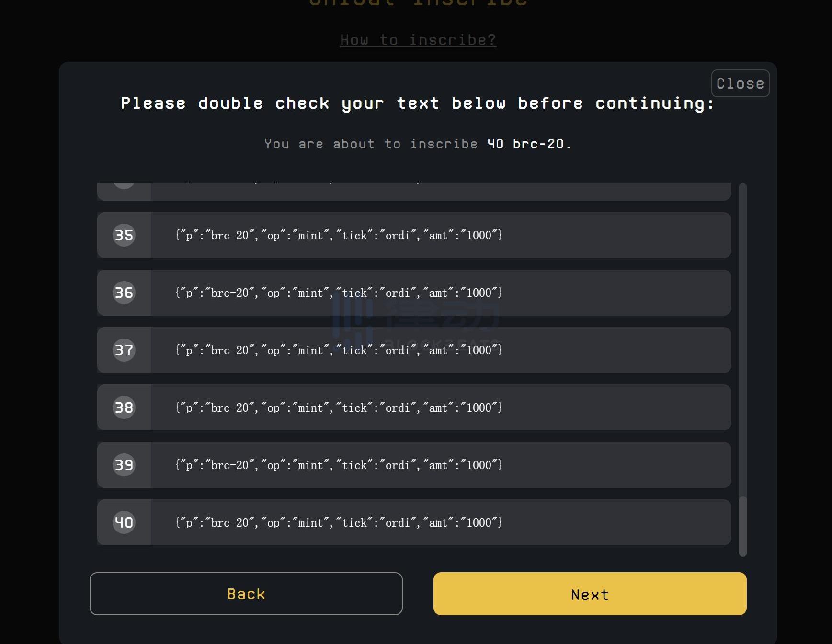Screen dimensions: 832x644
Task: Go Back to the previous step
Action: [246, 594]
